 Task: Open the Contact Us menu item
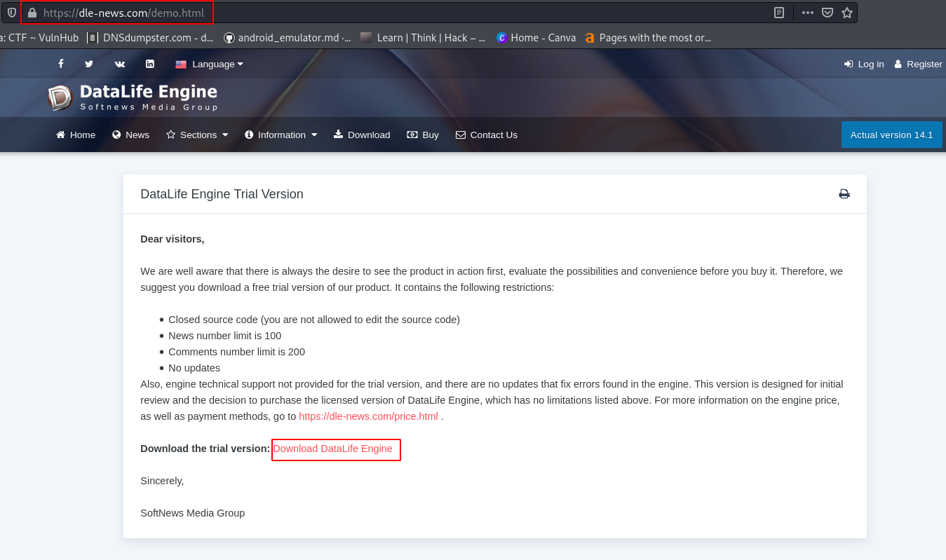(x=487, y=135)
